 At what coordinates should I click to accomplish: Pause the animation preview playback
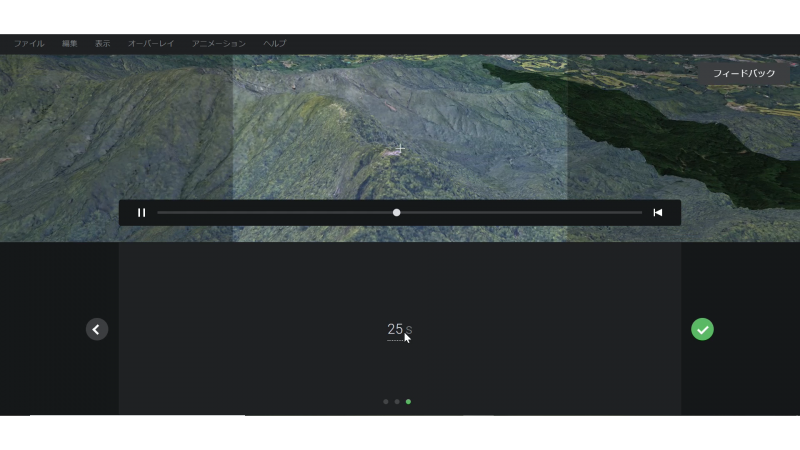pyautogui.click(x=141, y=212)
